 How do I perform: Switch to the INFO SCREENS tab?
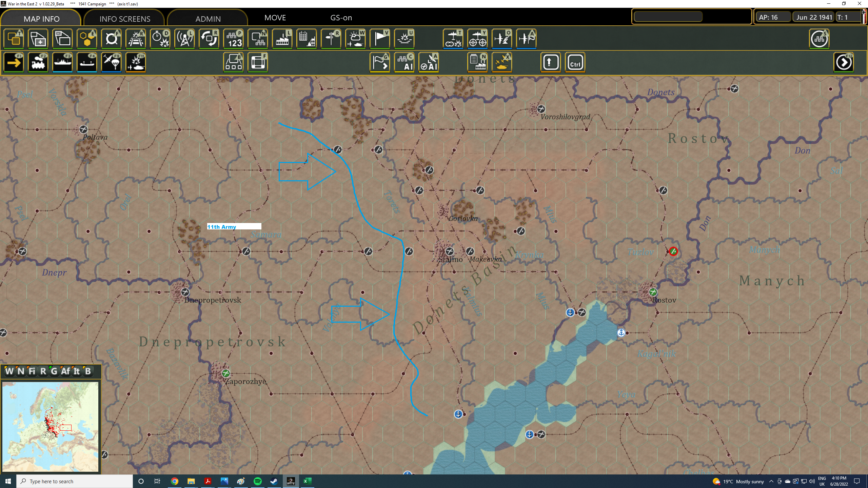124,18
